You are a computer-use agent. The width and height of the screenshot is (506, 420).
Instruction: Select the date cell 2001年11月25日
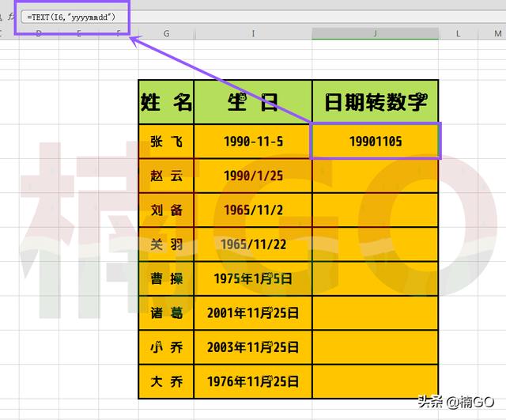[253, 312]
